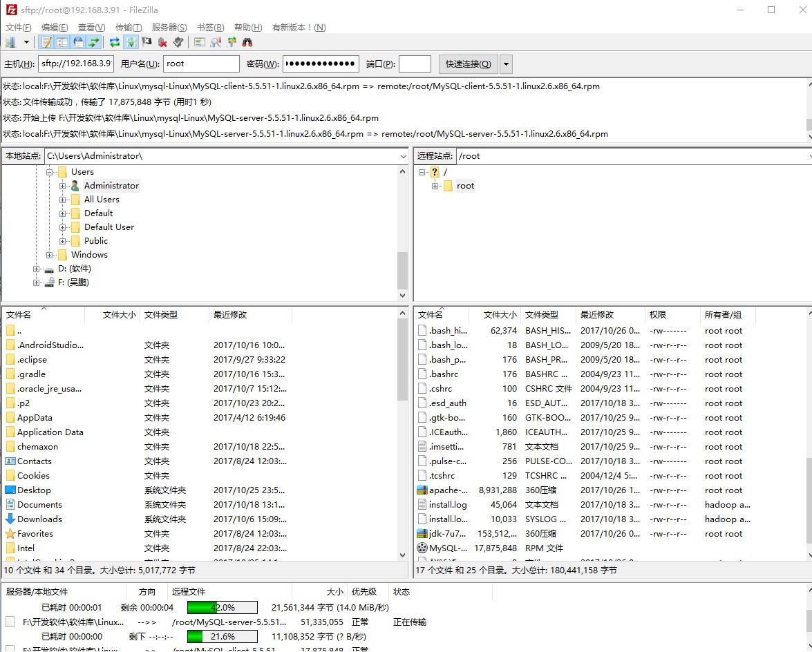Reconnect to last server icon
This screenshot has width=812, height=652.
178,42
